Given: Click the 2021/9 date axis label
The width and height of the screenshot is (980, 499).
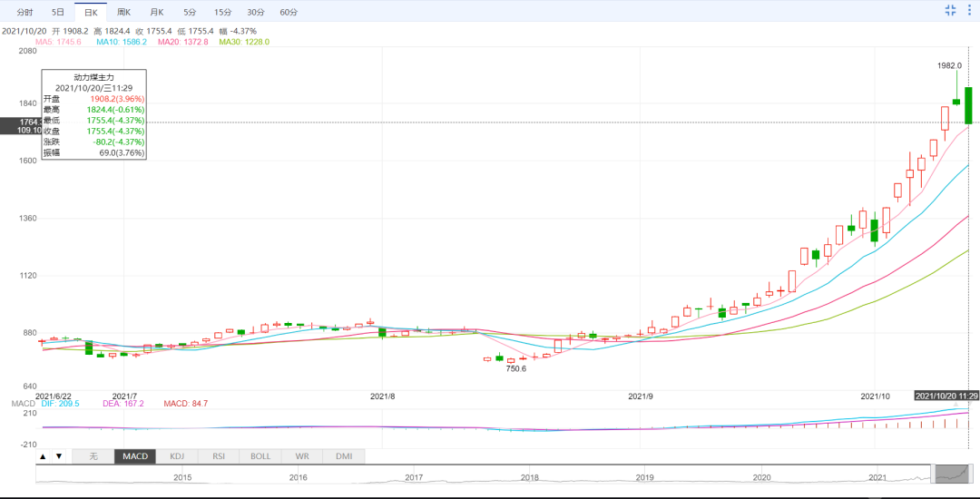Looking at the screenshot, I should 640,396.
